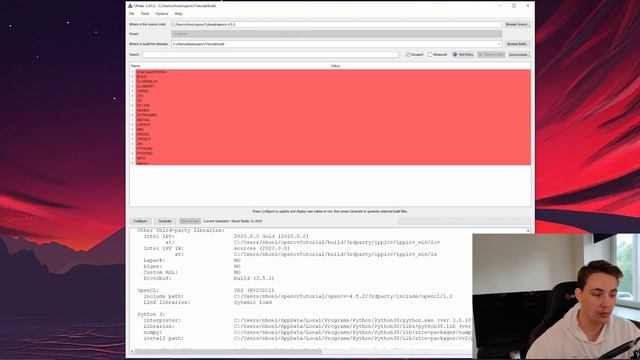This screenshot has height=360, width=640.
Task: Click the 'Current Generator: Visual Studio' label
Action: (x=233, y=221)
